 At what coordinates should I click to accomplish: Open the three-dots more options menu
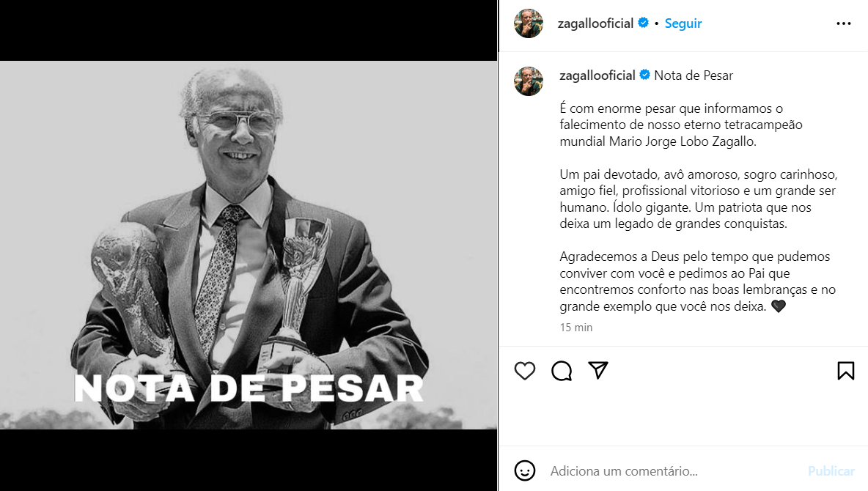[x=844, y=23]
